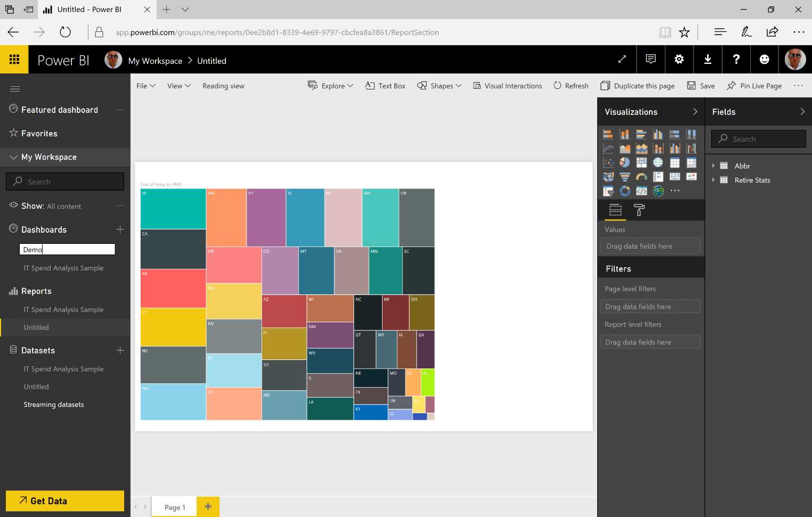Image resolution: width=812 pixels, height=517 pixels.
Task: Choose the Scatter chart visualization
Action: click(608, 162)
